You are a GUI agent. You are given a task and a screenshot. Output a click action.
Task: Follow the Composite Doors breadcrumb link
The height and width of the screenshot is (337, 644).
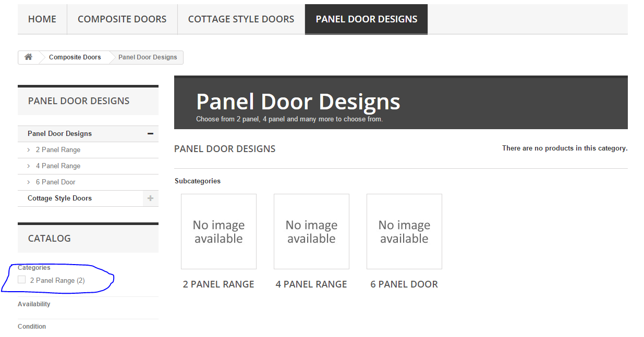click(x=75, y=57)
